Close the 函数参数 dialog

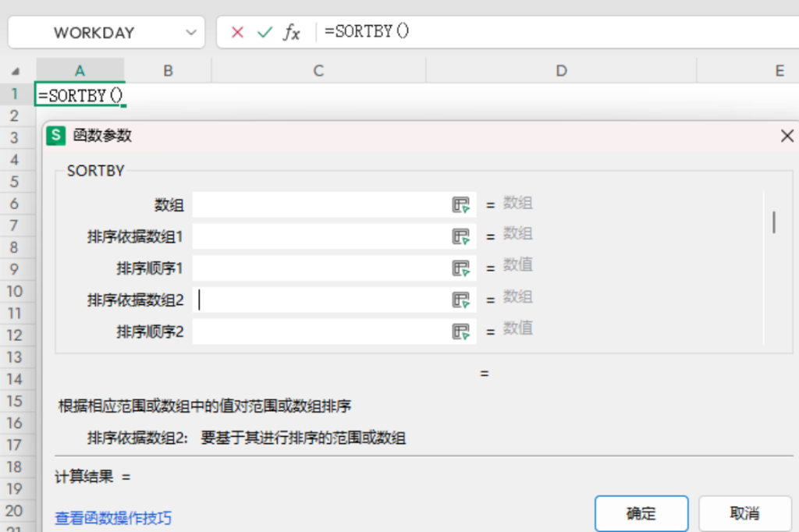pos(787,136)
